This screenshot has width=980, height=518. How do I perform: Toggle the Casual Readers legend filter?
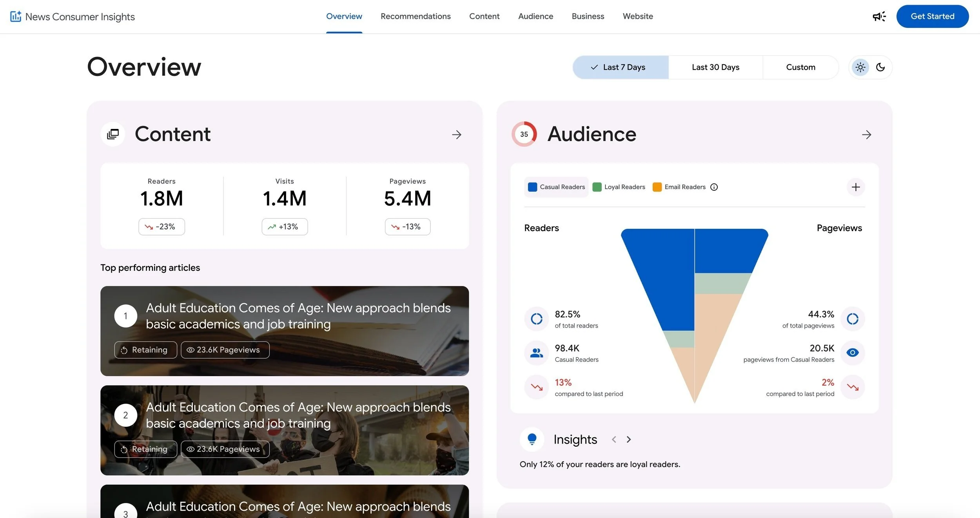[556, 187]
